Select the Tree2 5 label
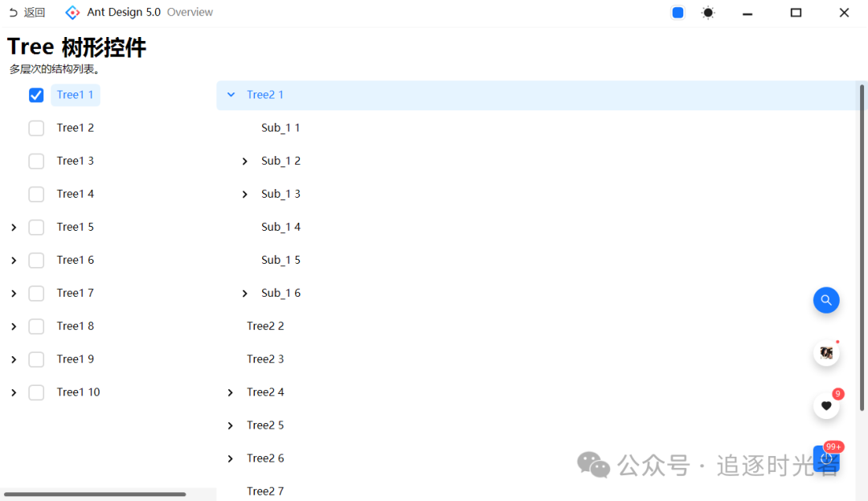The height and width of the screenshot is (501, 868). pyautogui.click(x=265, y=425)
